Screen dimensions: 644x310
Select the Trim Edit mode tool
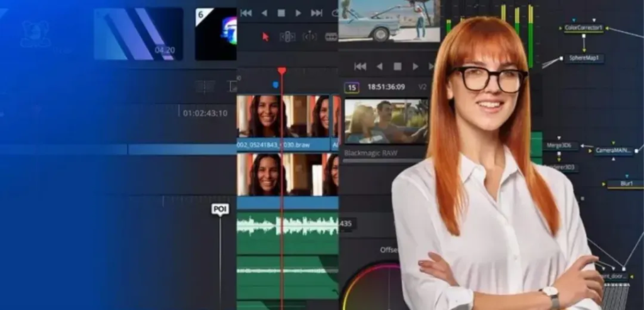tap(287, 37)
